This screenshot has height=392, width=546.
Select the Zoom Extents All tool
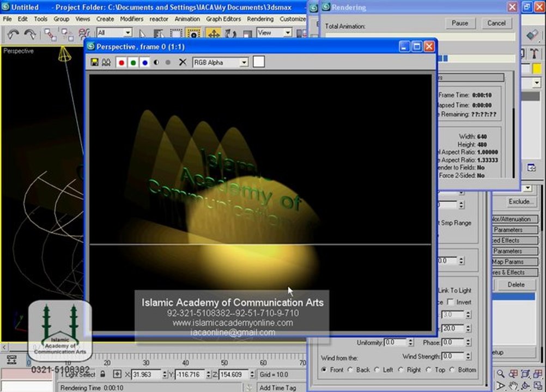point(538,374)
